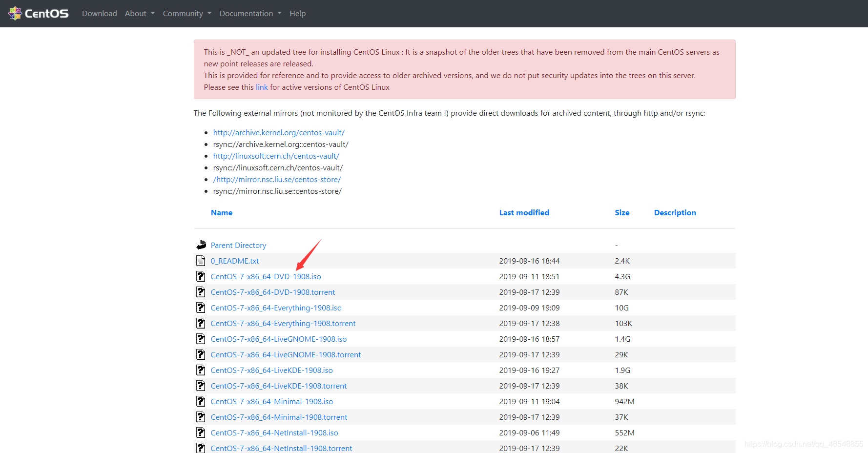Download CentOS-7-x86_64-LiveGNOME-1908.torrent

(286, 355)
